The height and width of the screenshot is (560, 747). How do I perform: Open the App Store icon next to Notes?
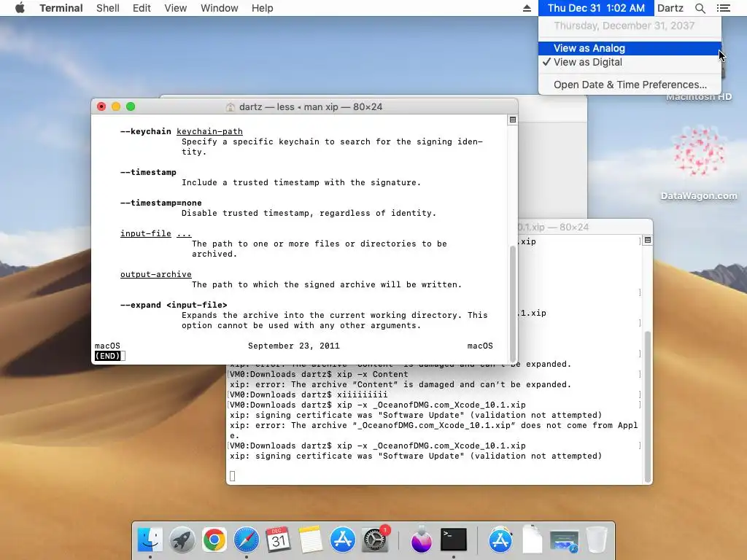coord(343,540)
